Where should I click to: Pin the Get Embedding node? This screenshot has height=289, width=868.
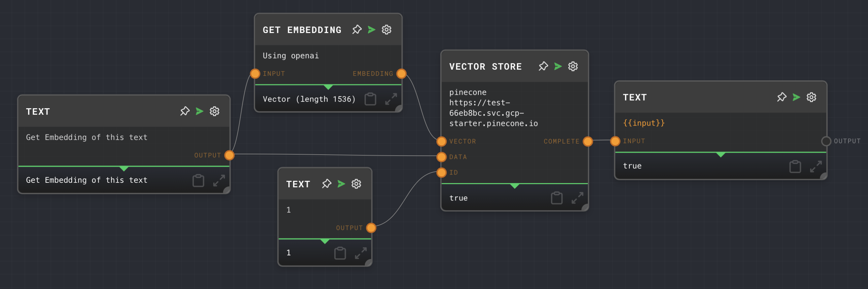(x=357, y=30)
